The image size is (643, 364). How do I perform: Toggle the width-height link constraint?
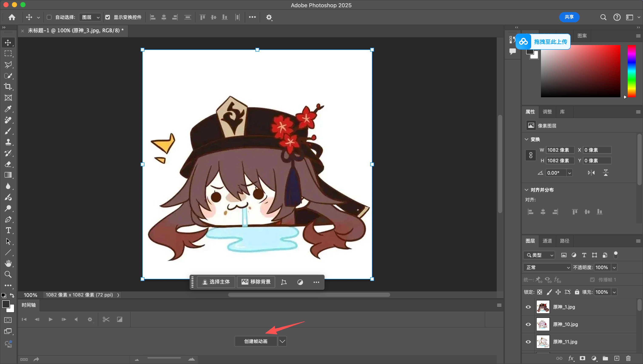[531, 155]
